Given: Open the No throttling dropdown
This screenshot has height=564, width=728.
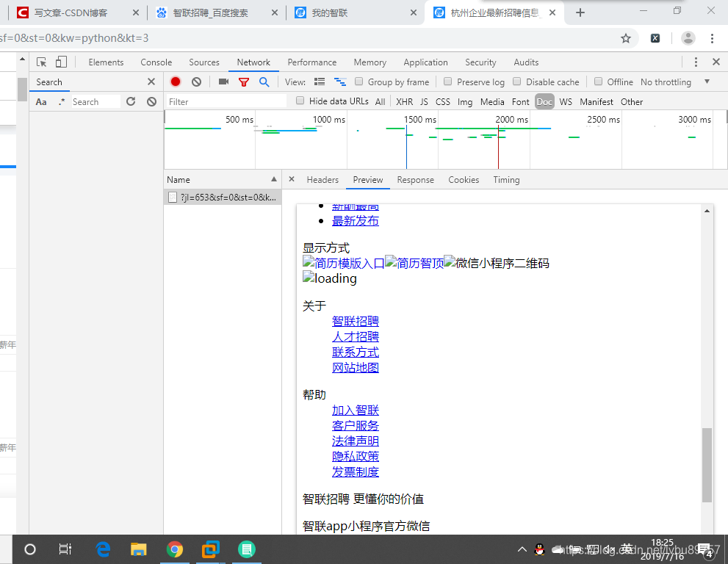Looking at the screenshot, I should [x=675, y=82].
